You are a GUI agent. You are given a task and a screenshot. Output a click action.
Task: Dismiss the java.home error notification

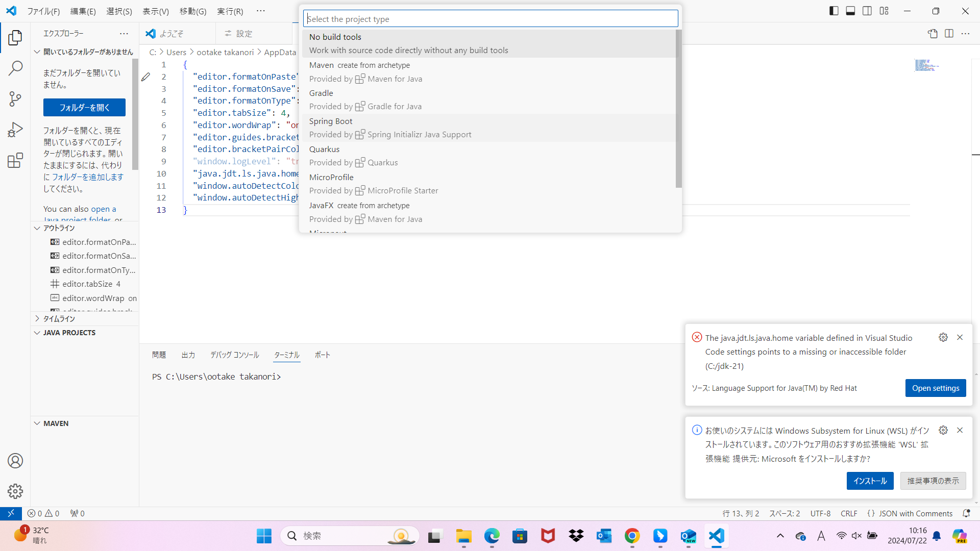[960, 337]
